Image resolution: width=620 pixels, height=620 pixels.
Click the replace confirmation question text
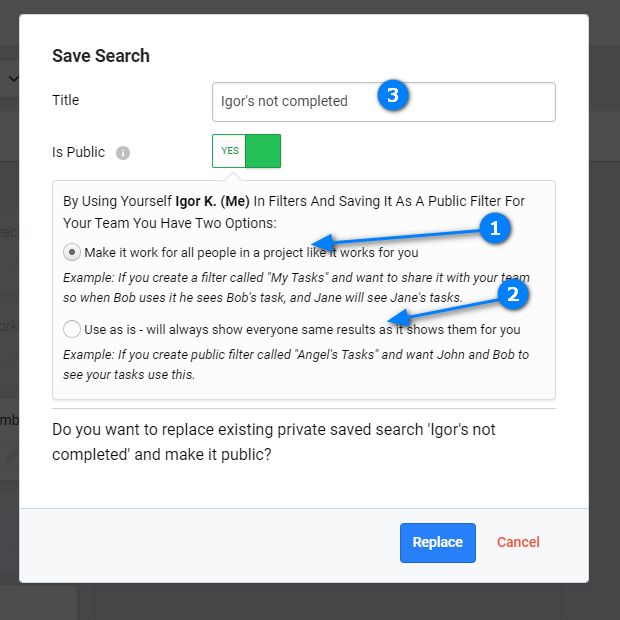click(x=274, y=440)
